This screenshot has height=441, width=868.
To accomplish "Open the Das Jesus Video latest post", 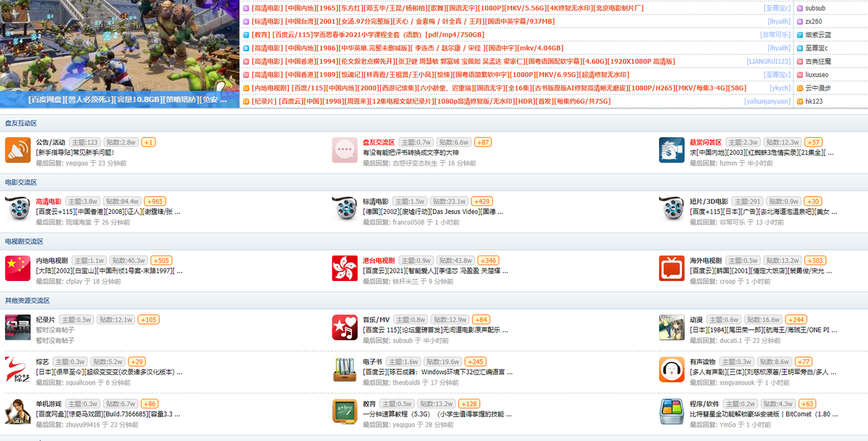I will pyautogui.click(x=433, y=211).
